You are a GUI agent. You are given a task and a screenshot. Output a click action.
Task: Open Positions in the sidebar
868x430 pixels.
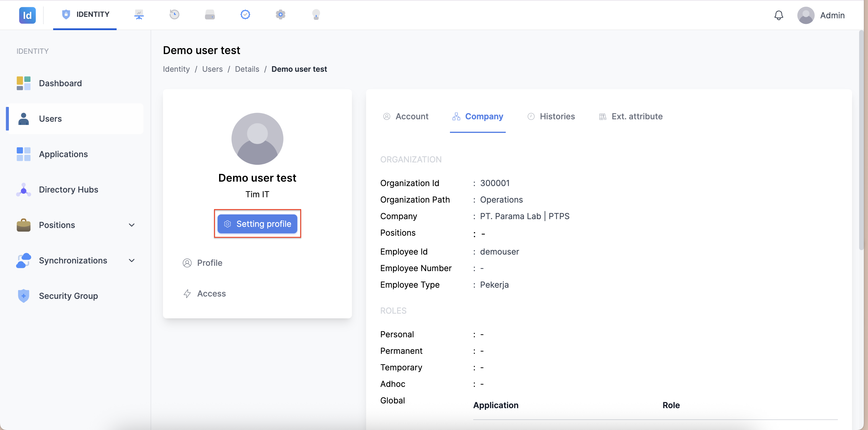(75, 225)
